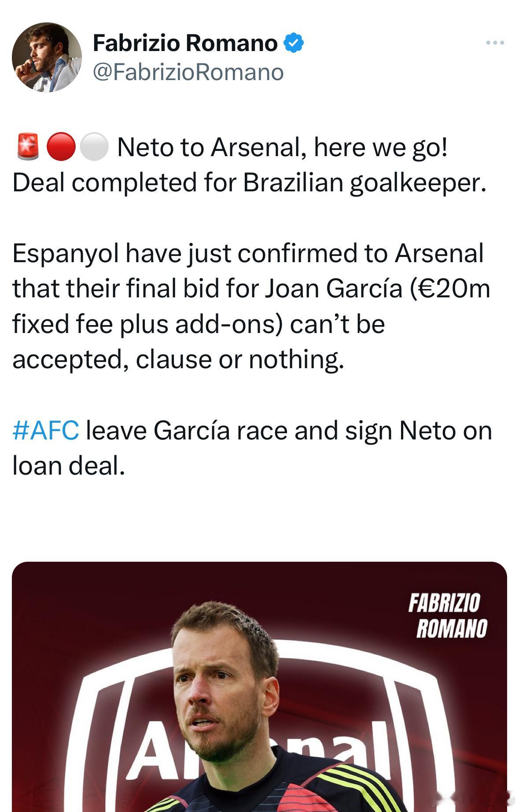
Task: Click the blue verified checkmark badge
Action: pos(293,43)
